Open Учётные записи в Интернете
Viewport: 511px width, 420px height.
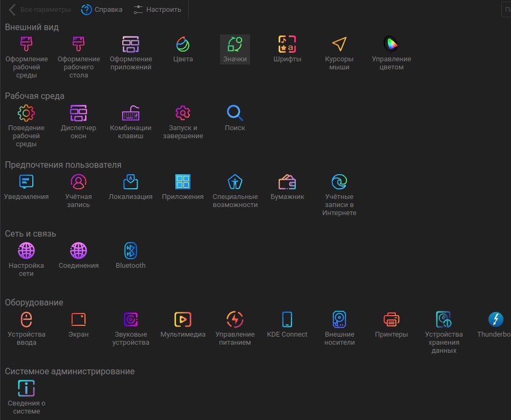pyautogui.click(x=339, y=195)
